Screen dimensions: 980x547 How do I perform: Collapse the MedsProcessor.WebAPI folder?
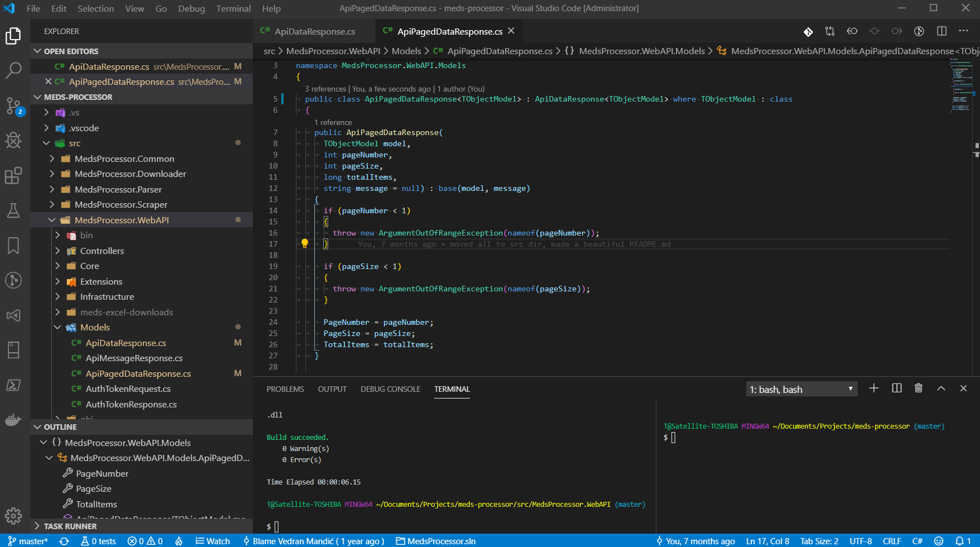(141, 220)
